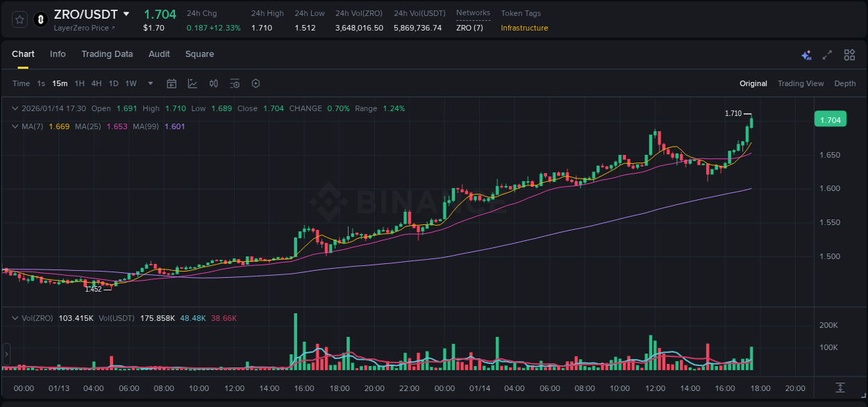Toggle the Original chart view

coord(753,83)
